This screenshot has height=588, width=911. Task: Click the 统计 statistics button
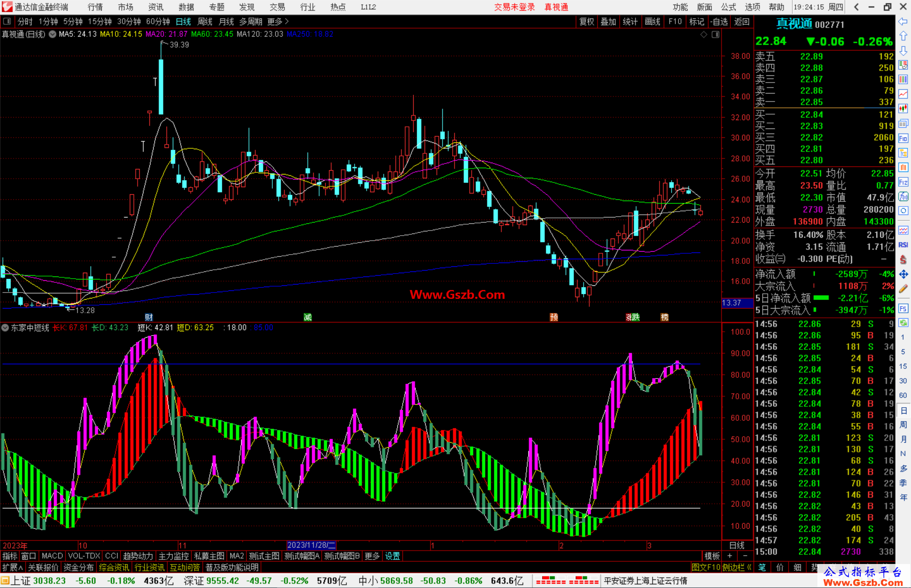(x=630, y=21)
